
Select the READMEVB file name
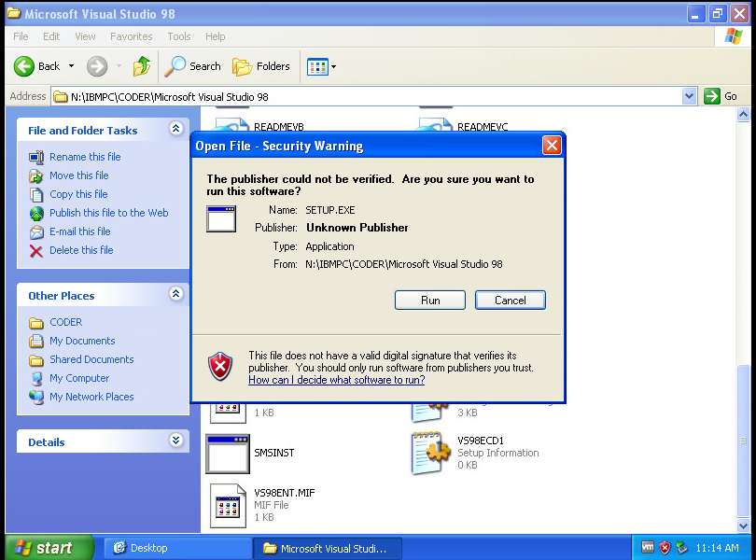tap(279, 127)
